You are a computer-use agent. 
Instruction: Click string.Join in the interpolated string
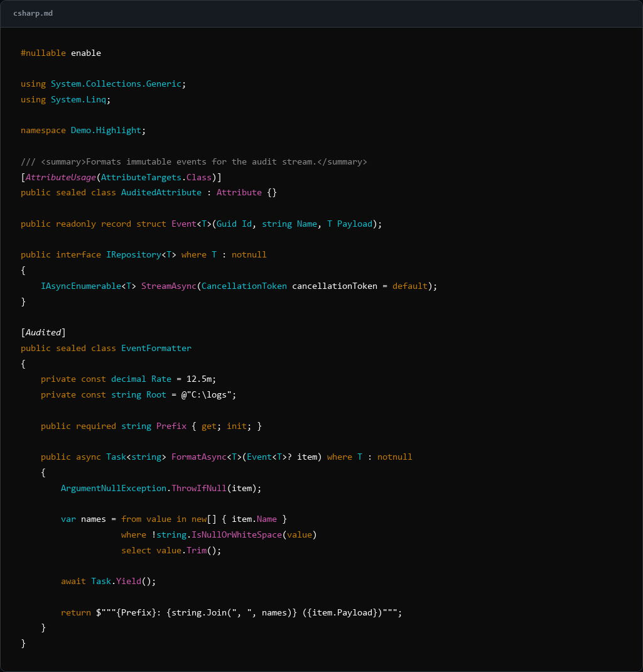pyautogui.click(x=199, y=613)
